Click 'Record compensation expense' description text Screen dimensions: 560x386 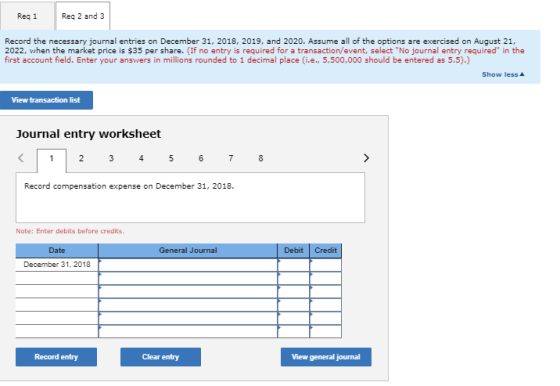[129, 186]
